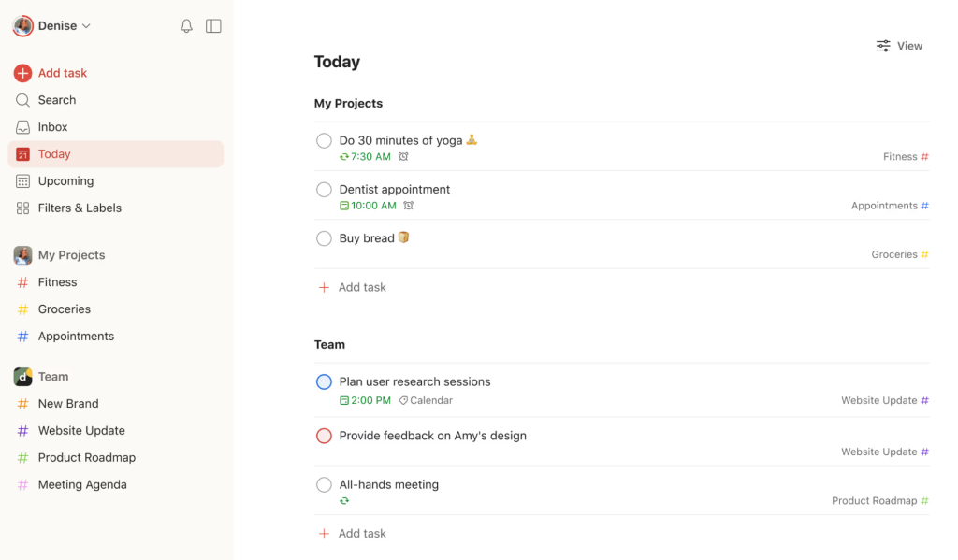Mark Plan user research sessions done
This screenshot has height=560, width=958.
pos(324,381)
